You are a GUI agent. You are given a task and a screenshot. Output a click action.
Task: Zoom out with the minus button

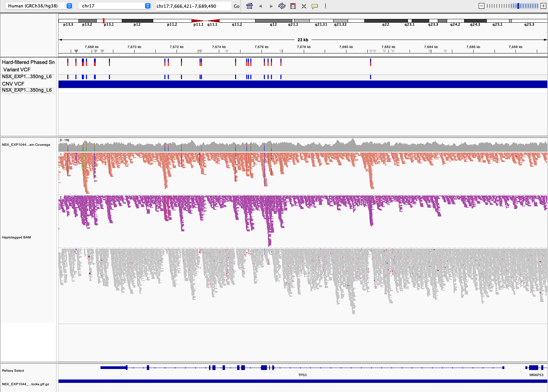(x=481, y=6)
